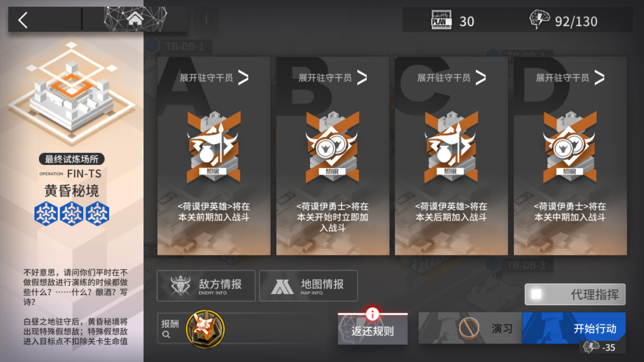Toggle the 代理指挥 auto-deploy checkbox

536,294
